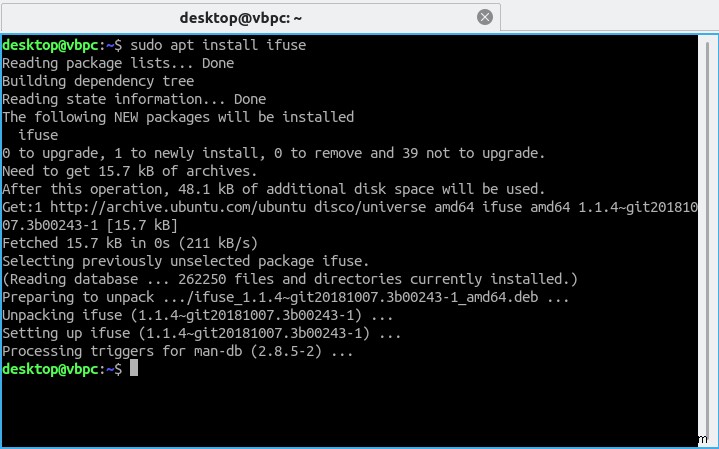Click the 'Setting up ifuse' line
This screenshot has height=449, width=719.
coord(202,333)
